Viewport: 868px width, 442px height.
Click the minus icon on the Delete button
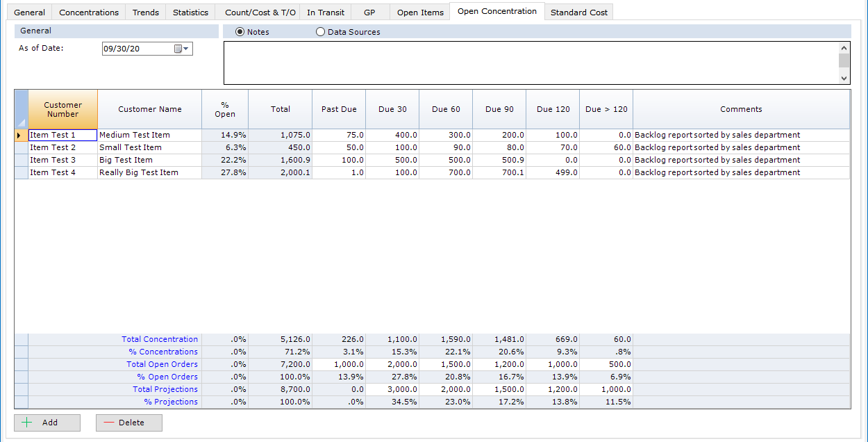coord(110,422)
